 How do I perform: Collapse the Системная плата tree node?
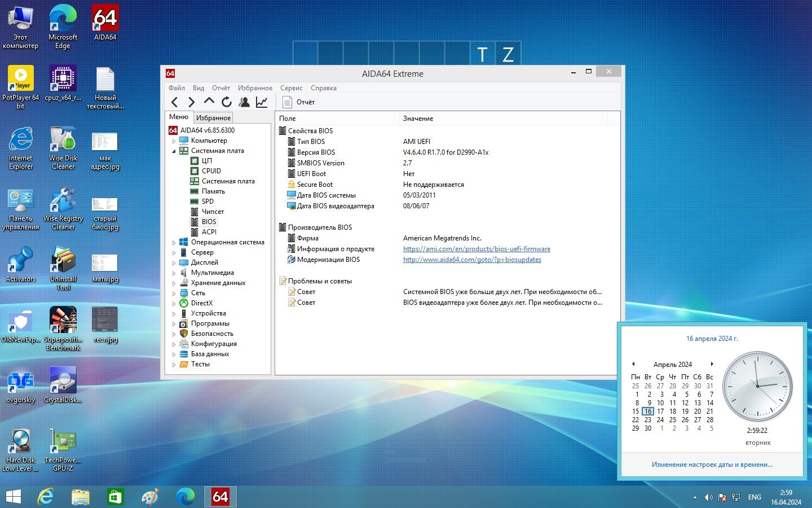[x=174, y=151]
